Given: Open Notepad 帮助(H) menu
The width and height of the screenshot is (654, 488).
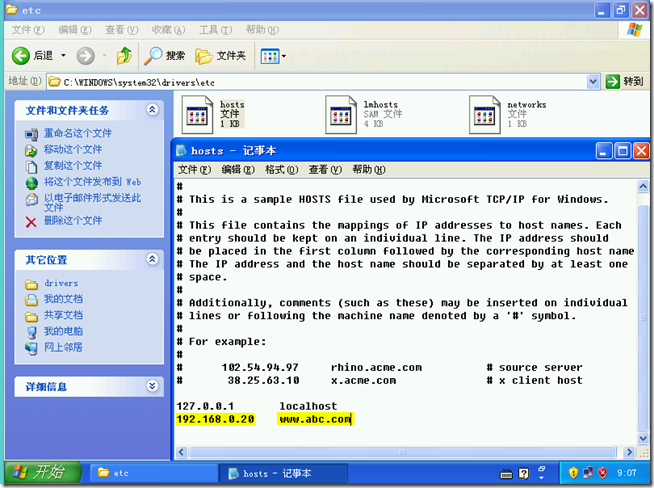Looking at the screenshot, I should [369, 170].
